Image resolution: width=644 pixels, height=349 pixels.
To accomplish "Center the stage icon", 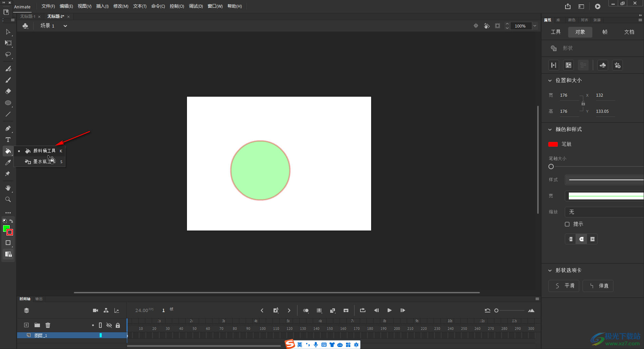I will 476,26.
